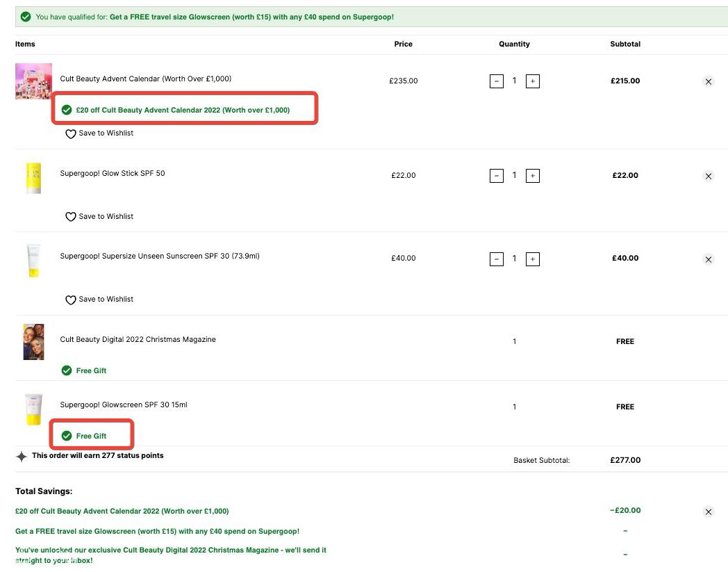Open Christmas Magazine cover thumbnail
Image resolution: width=728 pixels, height=572 pixels.
point(33,342)
